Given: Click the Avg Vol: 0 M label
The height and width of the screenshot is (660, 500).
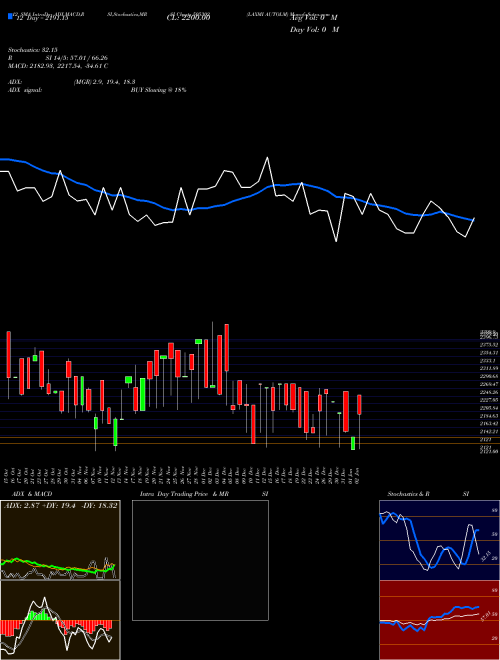Looking at the screenshot, I should tap(314, 18).
